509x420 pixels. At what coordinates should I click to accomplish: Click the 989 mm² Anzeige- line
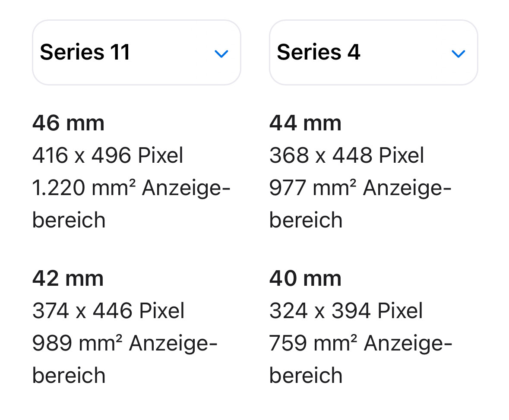125,343
